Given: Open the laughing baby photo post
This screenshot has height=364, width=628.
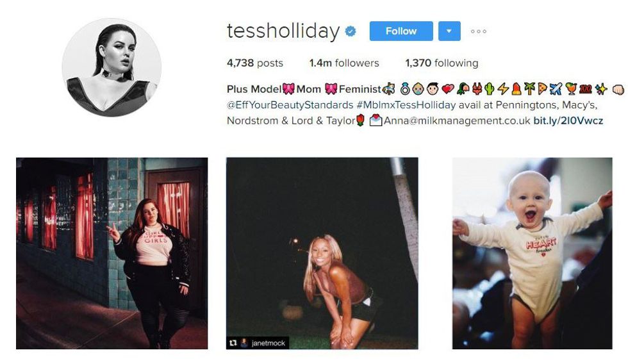Looking at the screenshot, I should 533,253.
